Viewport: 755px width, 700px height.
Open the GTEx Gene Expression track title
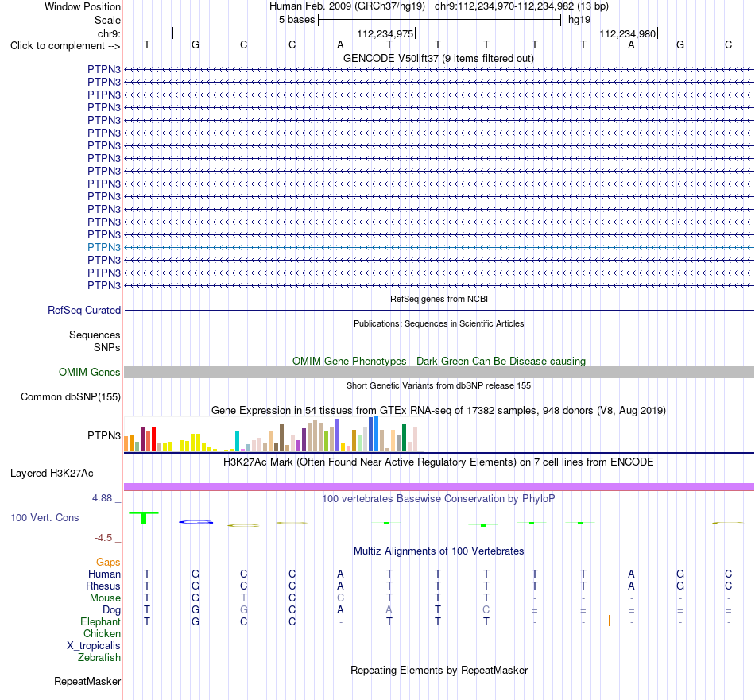tap(439, 411)
